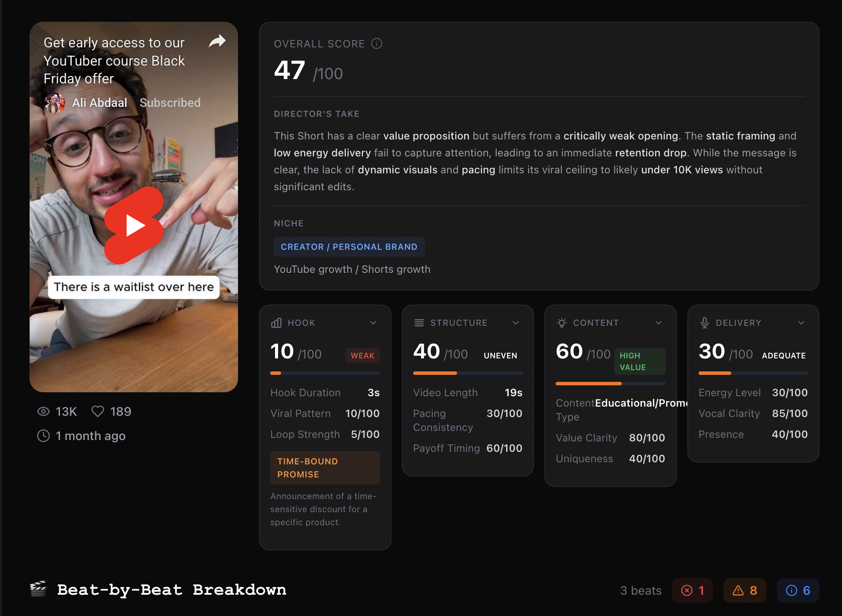Viewport: 842px width, 616px height.
Task: Select the CREATOR / PERSONAL BRAND niche tag
Action: 349,247
